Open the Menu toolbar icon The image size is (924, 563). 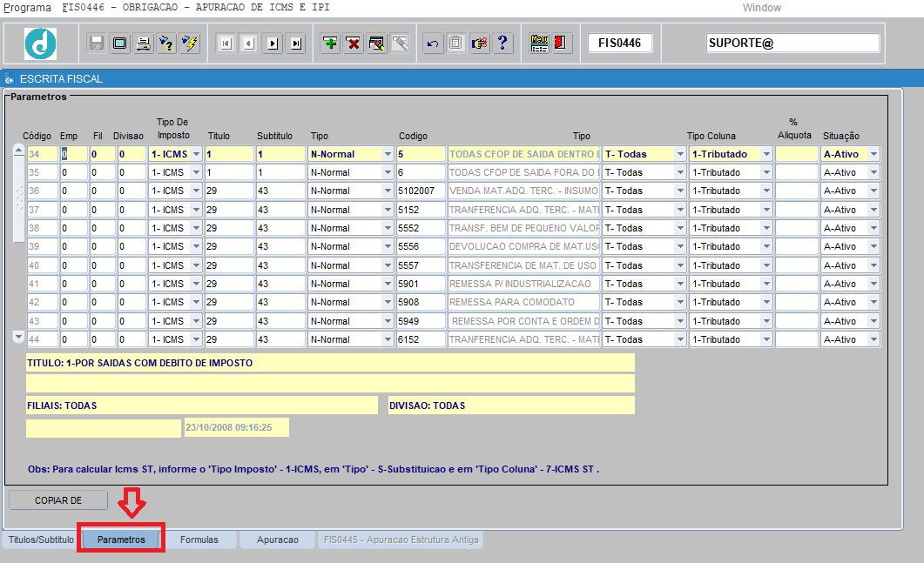click(539, 43)
